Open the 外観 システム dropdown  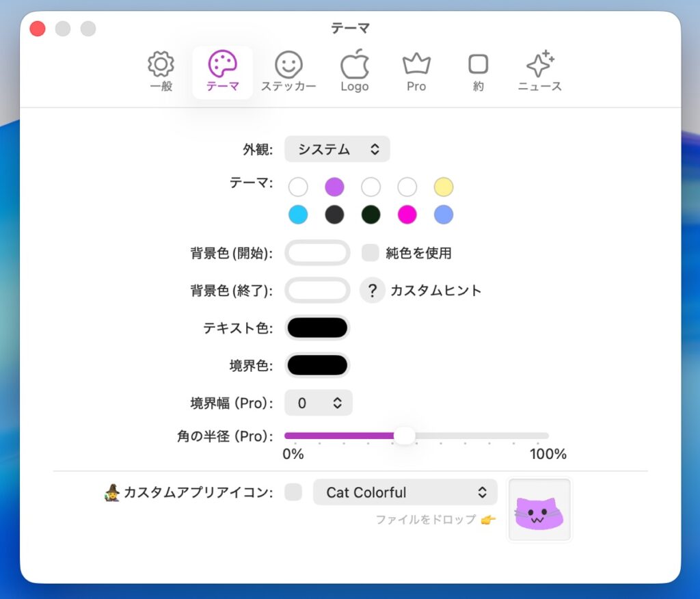click(337, 149)
